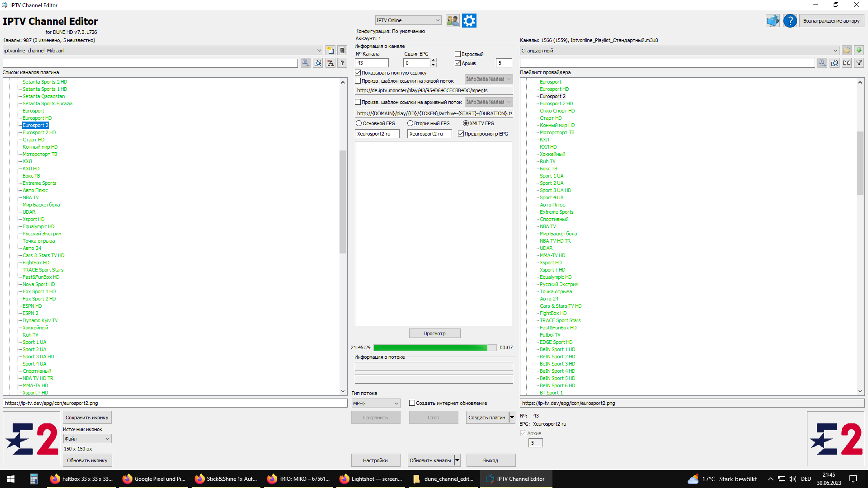Expand the Создать плагин split-button arrow
Screen dimensions: 868x488
512,418
